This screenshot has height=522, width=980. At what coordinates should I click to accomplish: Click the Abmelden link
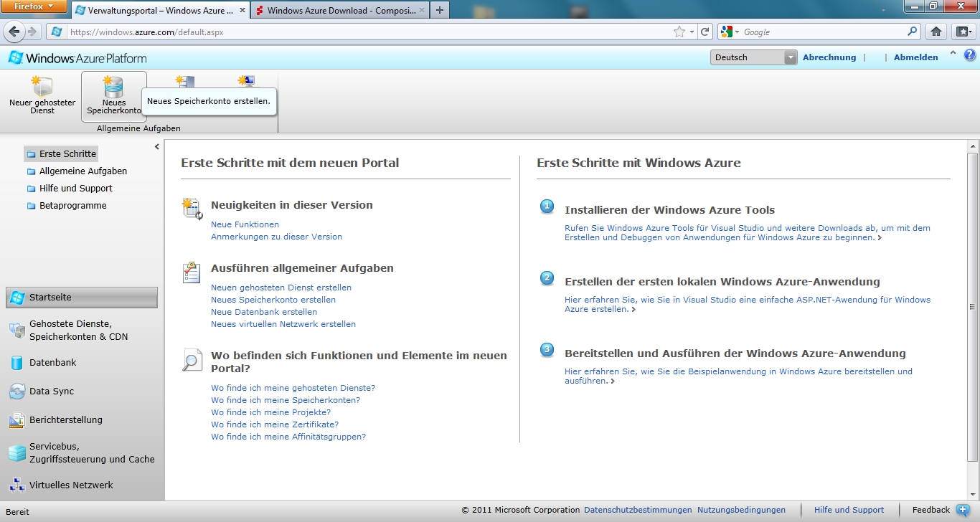pos(915,57)
